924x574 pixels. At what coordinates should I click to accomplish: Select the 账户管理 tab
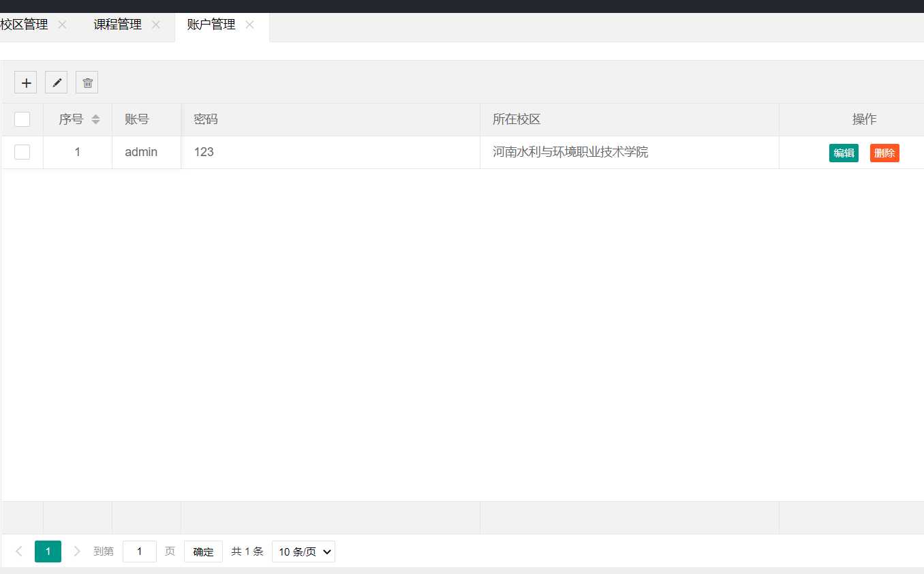click(x=211, y=25)
